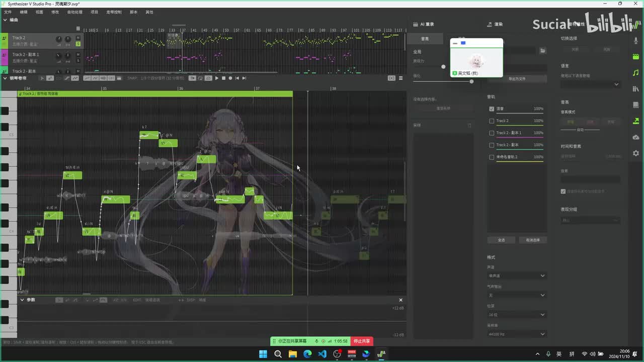The image size is (644, 362).
Task: Click the 取消选择 deselect button
Action: [533, 240]
